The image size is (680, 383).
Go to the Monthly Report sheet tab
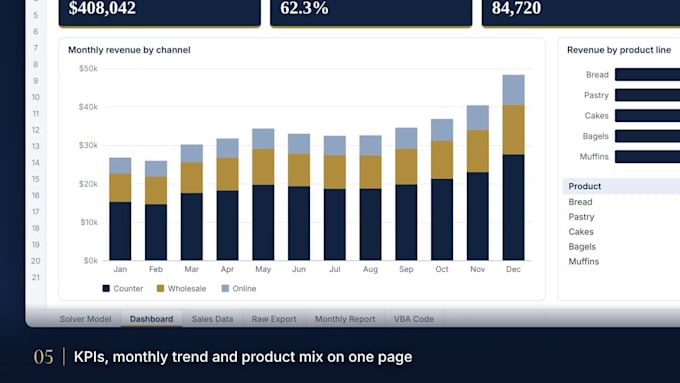coord(345,319)
